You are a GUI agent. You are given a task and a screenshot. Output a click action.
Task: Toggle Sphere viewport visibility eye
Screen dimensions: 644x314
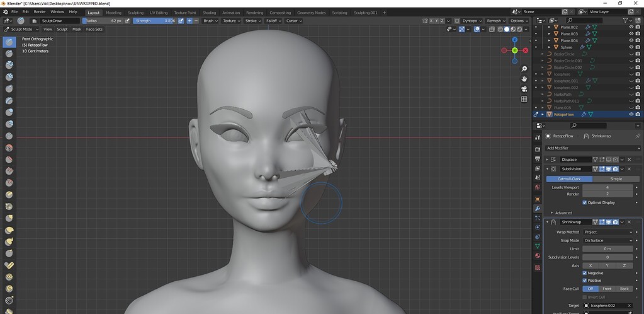(x=631, y=47)
